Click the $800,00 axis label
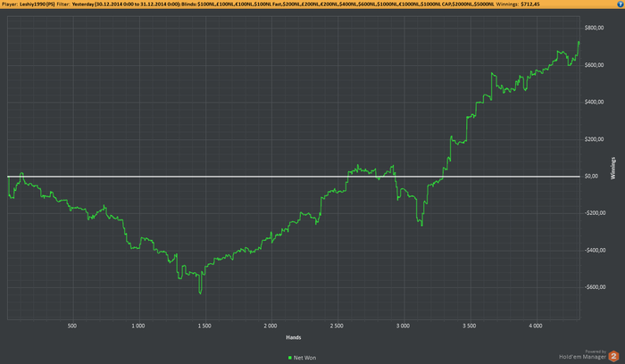The image size is (625, 364). pyautogui.click(x=594, y=28)
